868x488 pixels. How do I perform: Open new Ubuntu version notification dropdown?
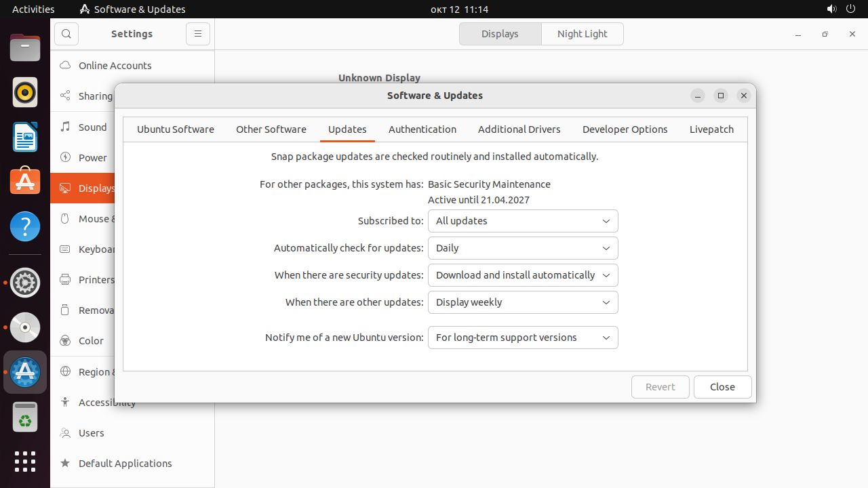point(523,338)
